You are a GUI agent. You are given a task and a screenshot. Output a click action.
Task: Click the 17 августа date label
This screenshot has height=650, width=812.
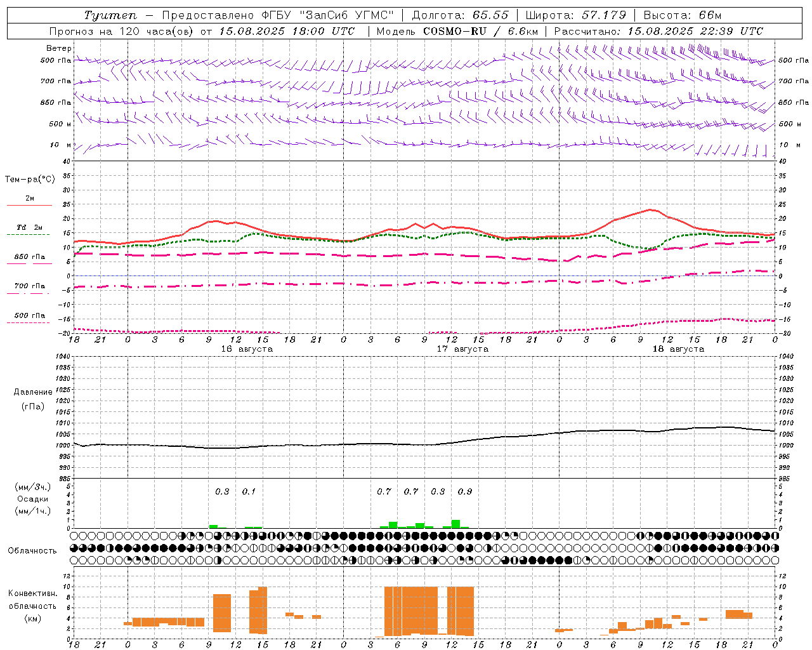coord(462,349)
